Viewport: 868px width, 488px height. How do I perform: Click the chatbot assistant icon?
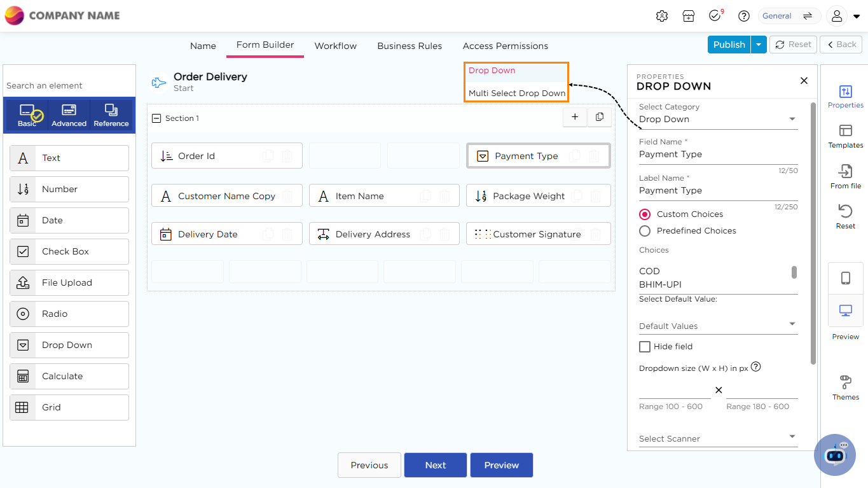(x=835, y=455)
